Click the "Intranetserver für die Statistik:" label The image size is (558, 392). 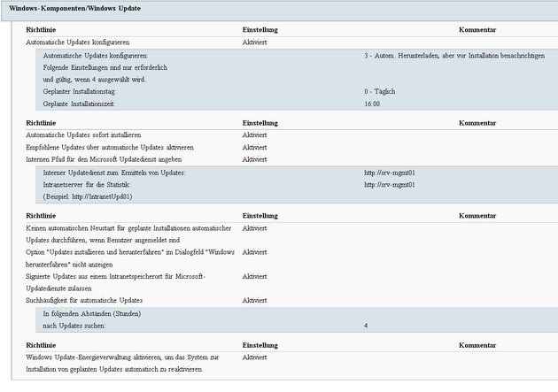(x=87, y=185)
